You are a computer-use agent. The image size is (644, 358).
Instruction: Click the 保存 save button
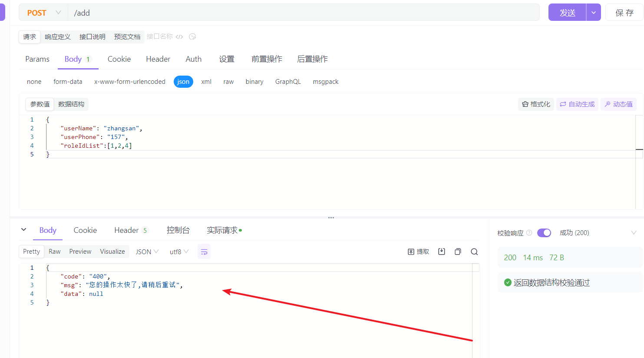[624, 13]
